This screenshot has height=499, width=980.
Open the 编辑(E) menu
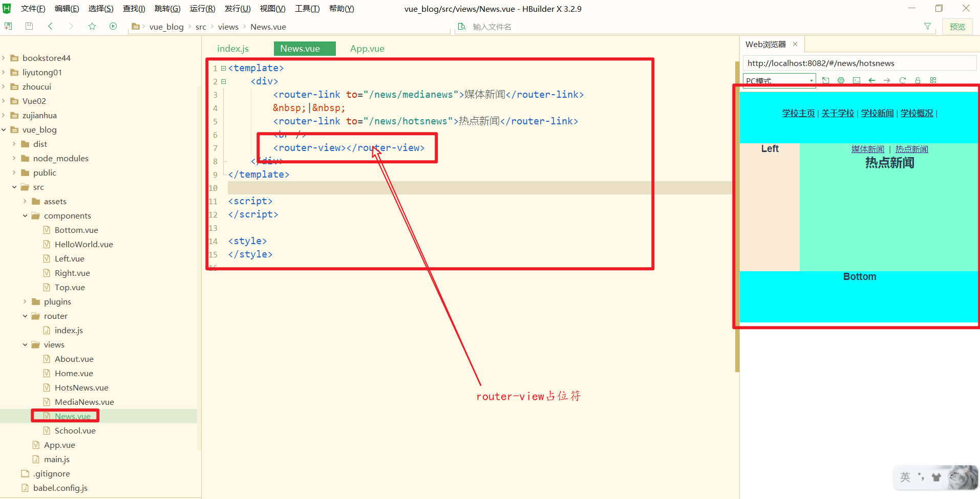(x=67, y=9)
